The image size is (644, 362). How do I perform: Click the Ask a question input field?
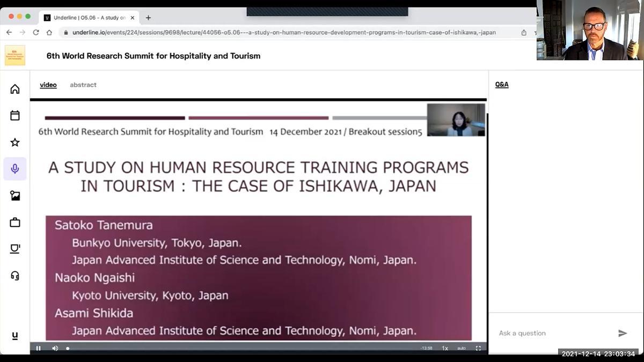pos(553,333)
